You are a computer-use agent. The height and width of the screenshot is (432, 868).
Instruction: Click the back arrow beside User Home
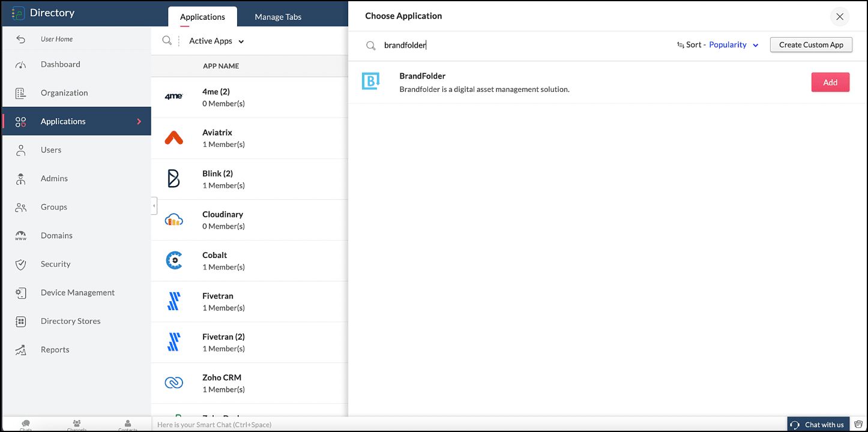[x=20, y=39]
